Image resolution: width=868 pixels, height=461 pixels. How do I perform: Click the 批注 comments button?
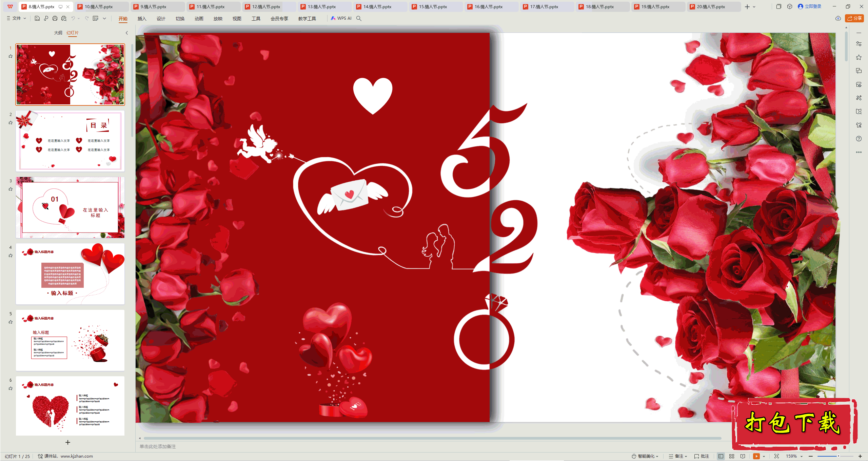coord(702,456)
